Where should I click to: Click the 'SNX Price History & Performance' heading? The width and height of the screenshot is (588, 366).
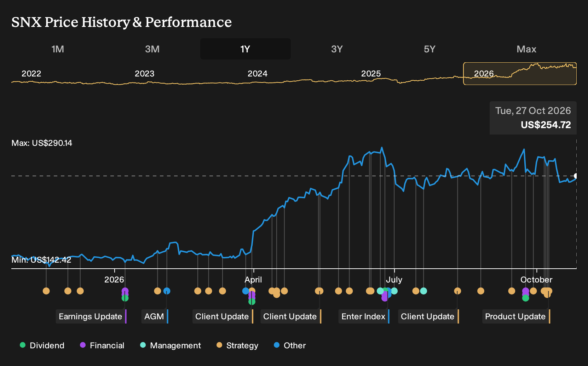pyautogui.click(x=122, y=22)
